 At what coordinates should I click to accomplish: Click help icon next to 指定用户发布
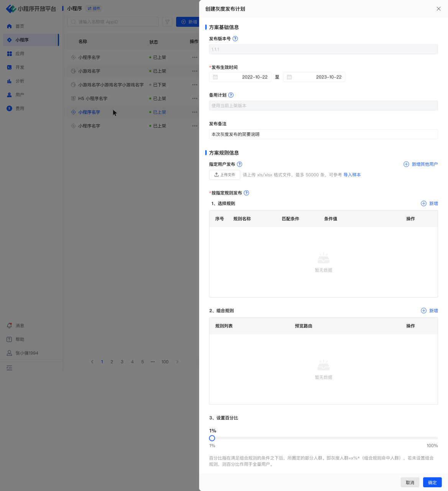tap(240, 164)
